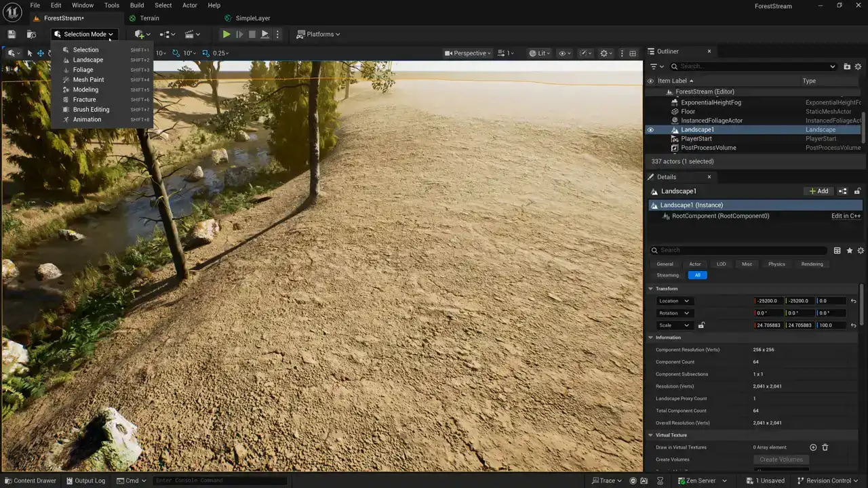Image resolution: width=868 pixels, height=488 pixels.
Task: Toggle the Details panel lock icon
Action: [857, 191]
